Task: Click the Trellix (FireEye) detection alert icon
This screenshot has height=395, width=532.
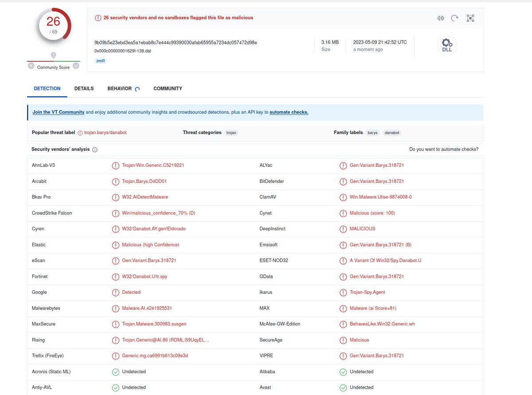Action: (115, 356)
